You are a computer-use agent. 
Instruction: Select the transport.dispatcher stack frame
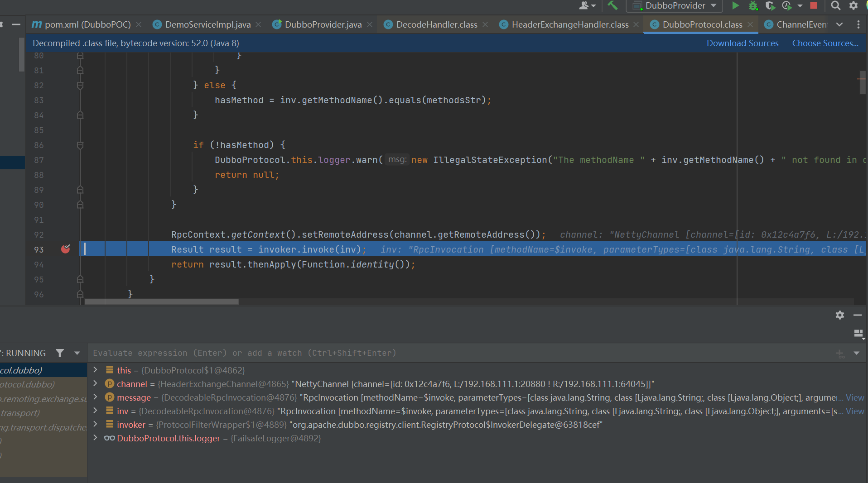pos(43,427)
